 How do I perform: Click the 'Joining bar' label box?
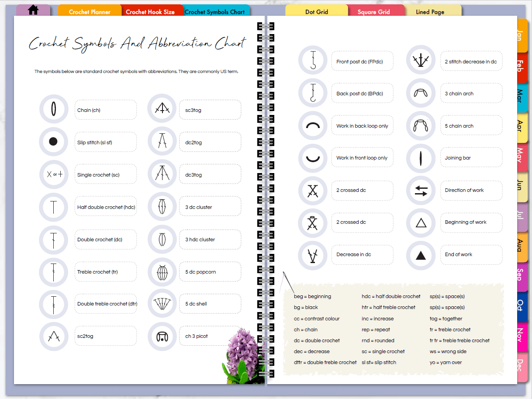click(x=471, y=158)
